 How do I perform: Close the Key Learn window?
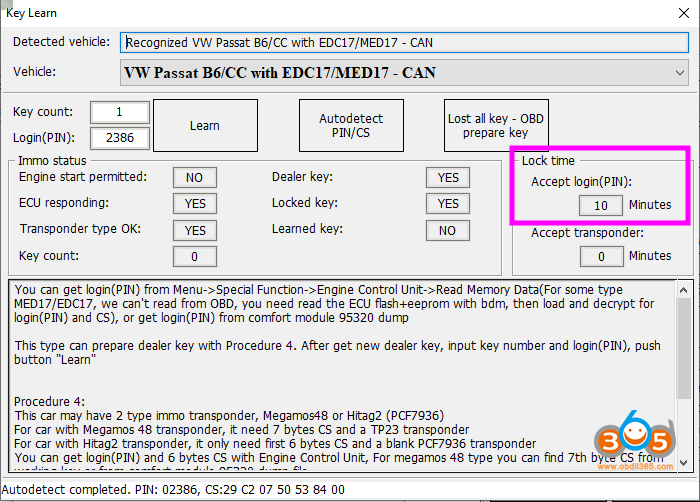point(683,13)
